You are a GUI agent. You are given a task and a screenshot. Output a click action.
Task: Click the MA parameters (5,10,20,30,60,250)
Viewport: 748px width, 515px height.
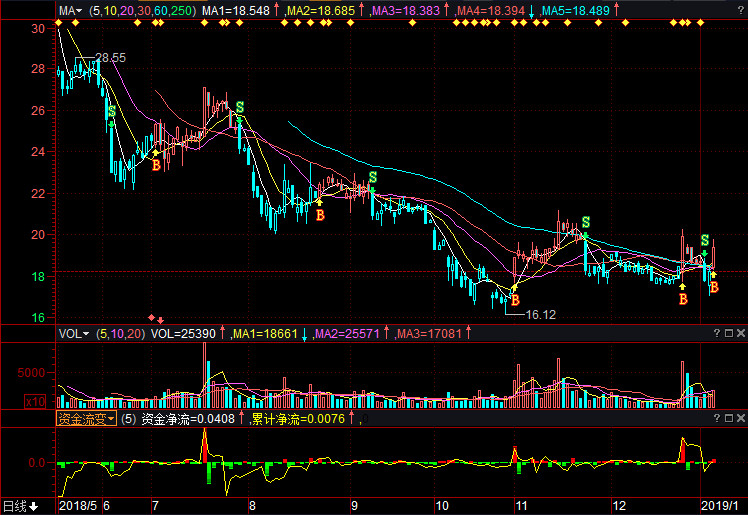tap(142, 11)
